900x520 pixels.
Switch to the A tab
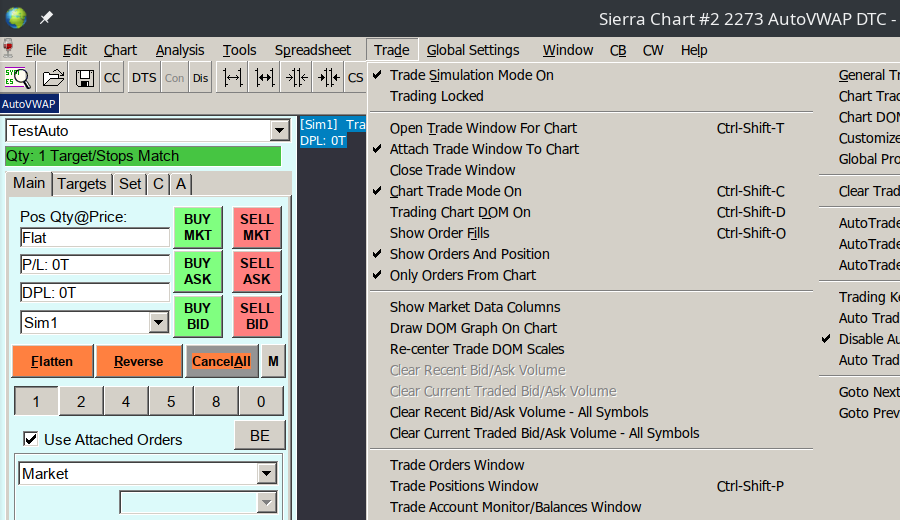[181, 184]
